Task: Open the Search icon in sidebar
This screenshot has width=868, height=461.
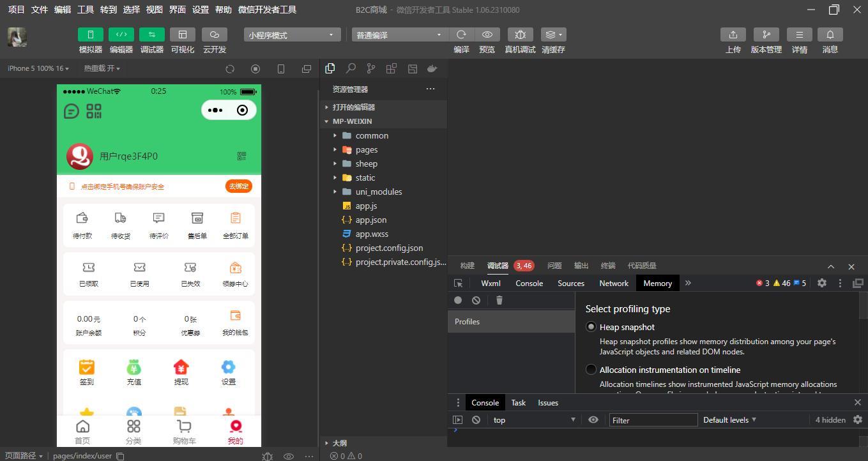Action: [x=351, y=68]
